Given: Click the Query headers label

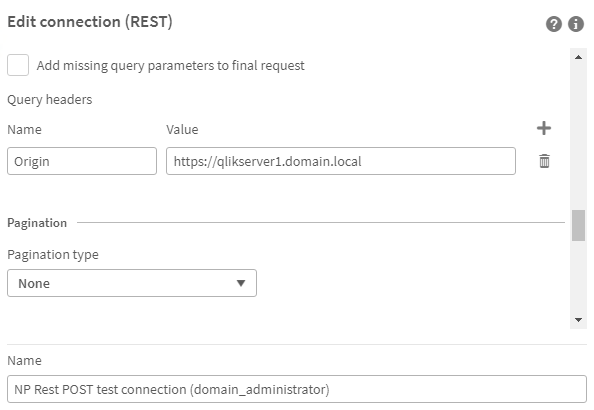Looking at the screenshot, I should (x=50, y=100).
